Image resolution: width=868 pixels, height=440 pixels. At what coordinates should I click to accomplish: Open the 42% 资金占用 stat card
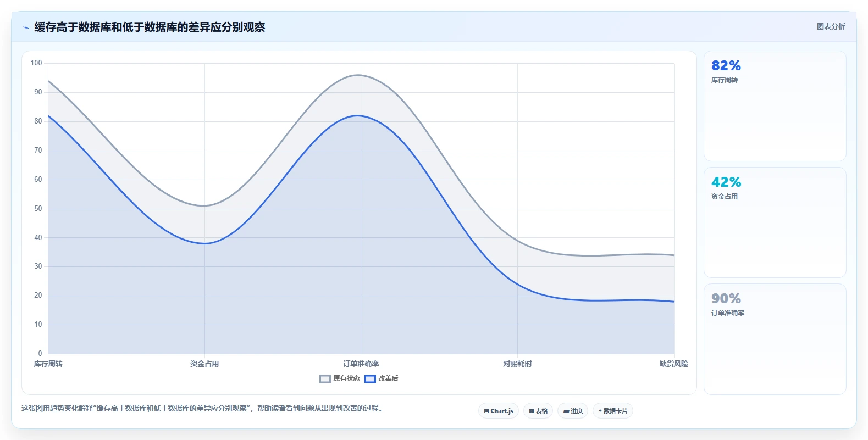tap(775, 222)
